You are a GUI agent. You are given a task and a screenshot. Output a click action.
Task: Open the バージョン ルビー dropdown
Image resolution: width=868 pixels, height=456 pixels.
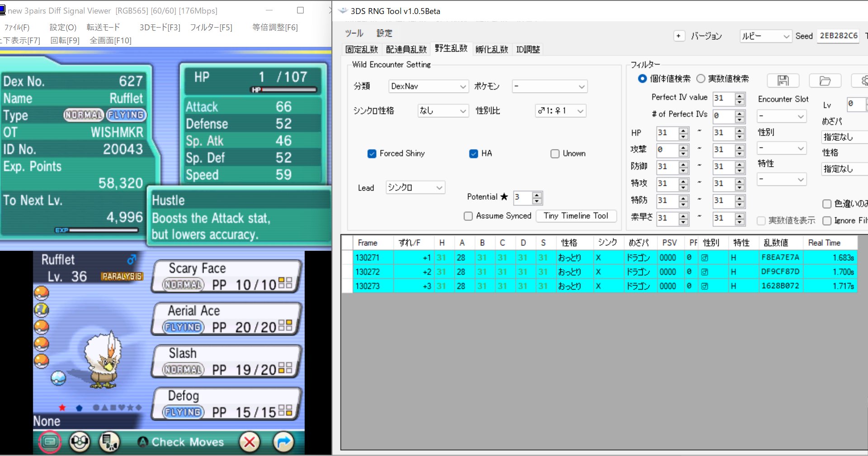766,36
